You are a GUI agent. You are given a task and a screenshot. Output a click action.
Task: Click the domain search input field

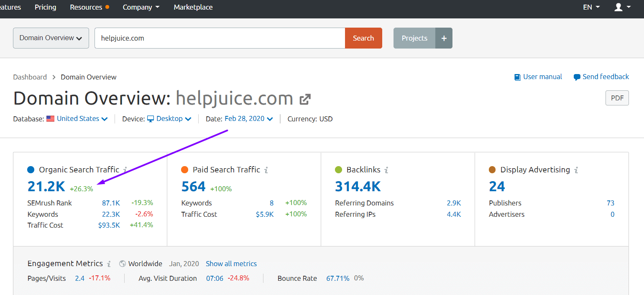[x=220, y=38]
